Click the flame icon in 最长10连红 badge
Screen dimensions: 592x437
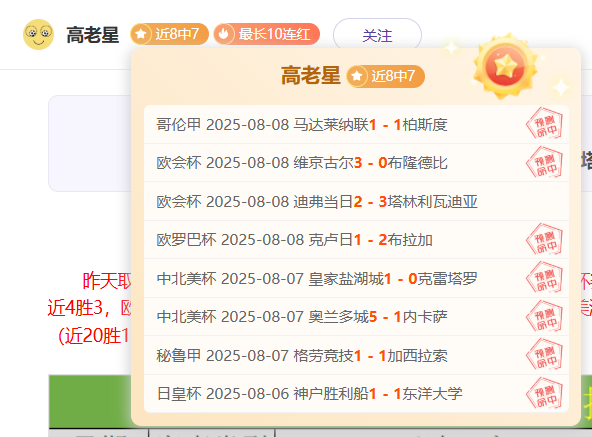[x=224, y=34]
